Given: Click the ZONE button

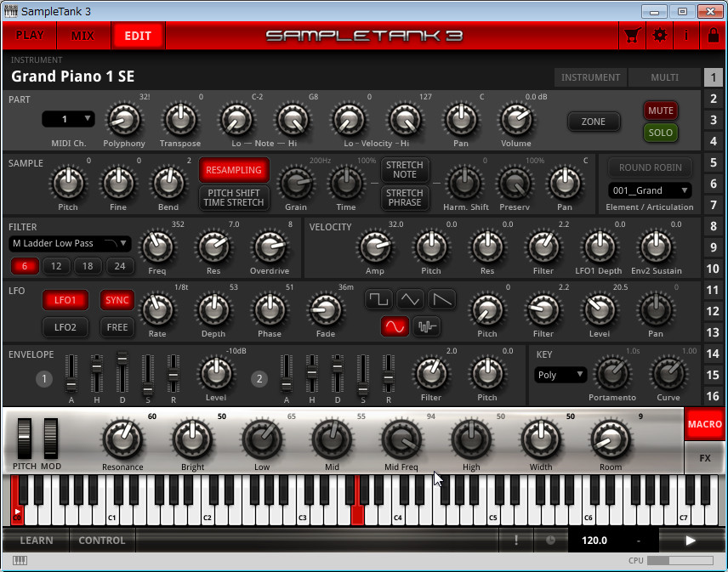Looking at the screenshot, I should point(594,122).
